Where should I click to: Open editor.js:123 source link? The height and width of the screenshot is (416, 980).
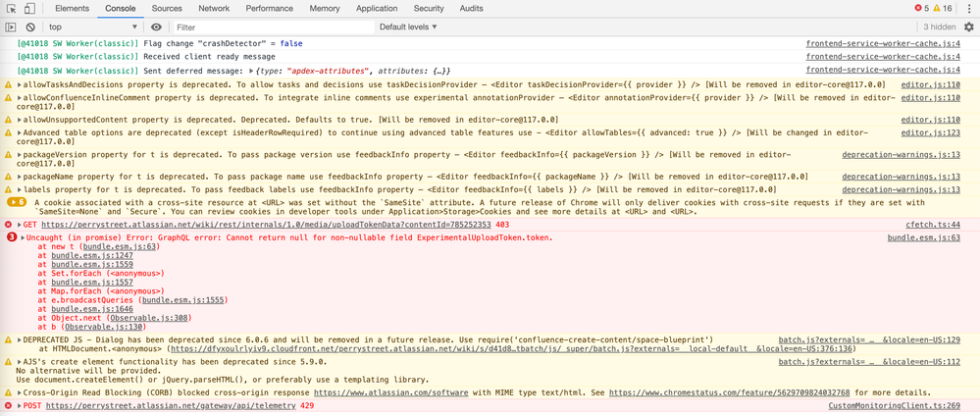tap(931, 132)
